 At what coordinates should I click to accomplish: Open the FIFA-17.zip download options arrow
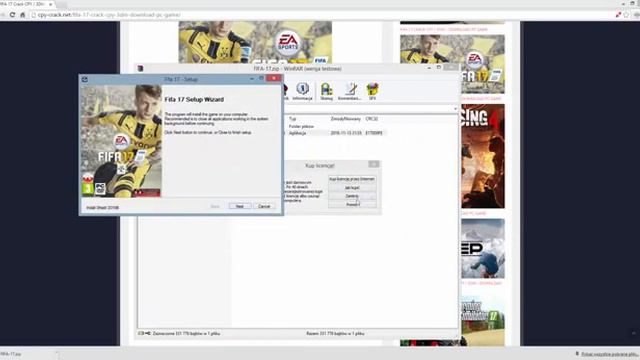pos(57,354)
